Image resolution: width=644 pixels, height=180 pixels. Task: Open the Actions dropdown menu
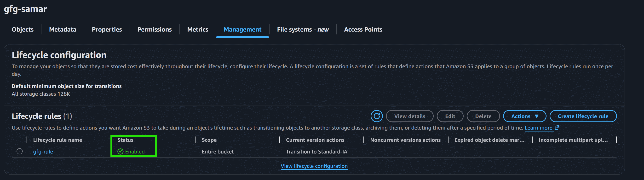pyautogui.click(x=524, y=116)
